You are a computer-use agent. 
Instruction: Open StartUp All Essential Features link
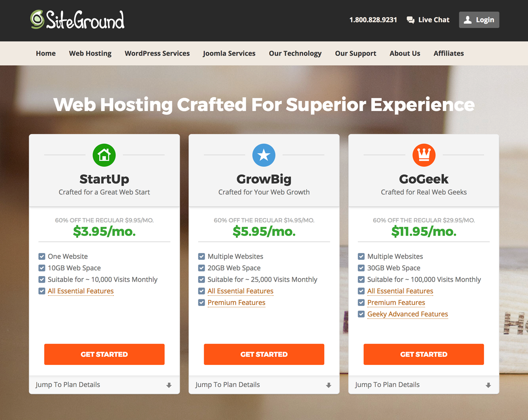(x=81, y=291)
